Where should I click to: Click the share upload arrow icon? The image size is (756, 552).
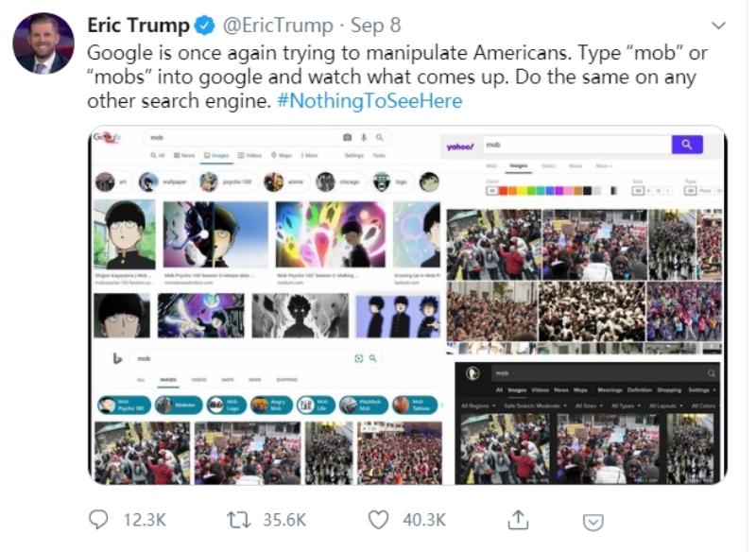(x=518, y=519)
